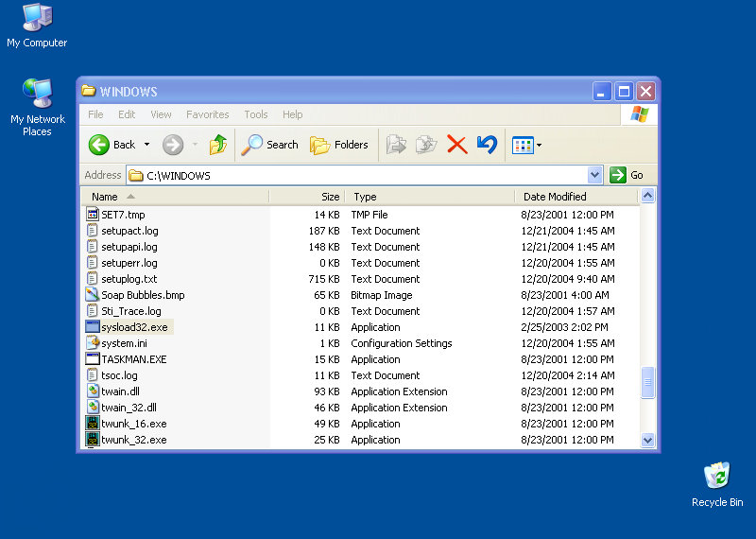The image size is (756, 539).
Task: Select the setuplog.txt file icon
Action: tap(92, 278)
